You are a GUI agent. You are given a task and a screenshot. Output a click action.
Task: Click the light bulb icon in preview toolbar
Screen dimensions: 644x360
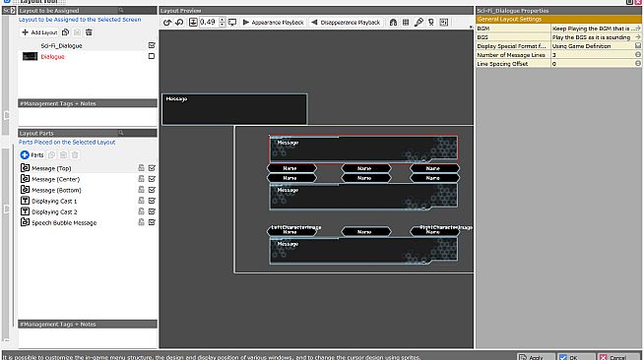pos(431,23)
